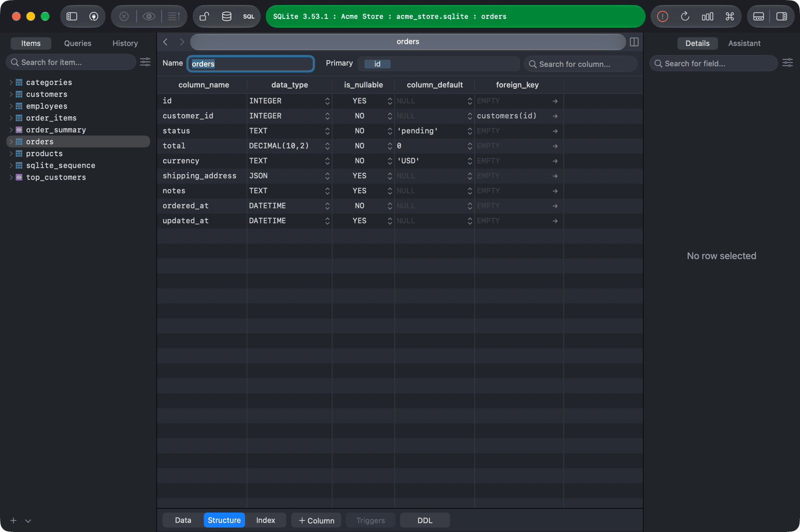The height and width of the screenshot is (532, 800).
Task: Click the commit lines-arrow toolbar icon
Action: [174, 16]
